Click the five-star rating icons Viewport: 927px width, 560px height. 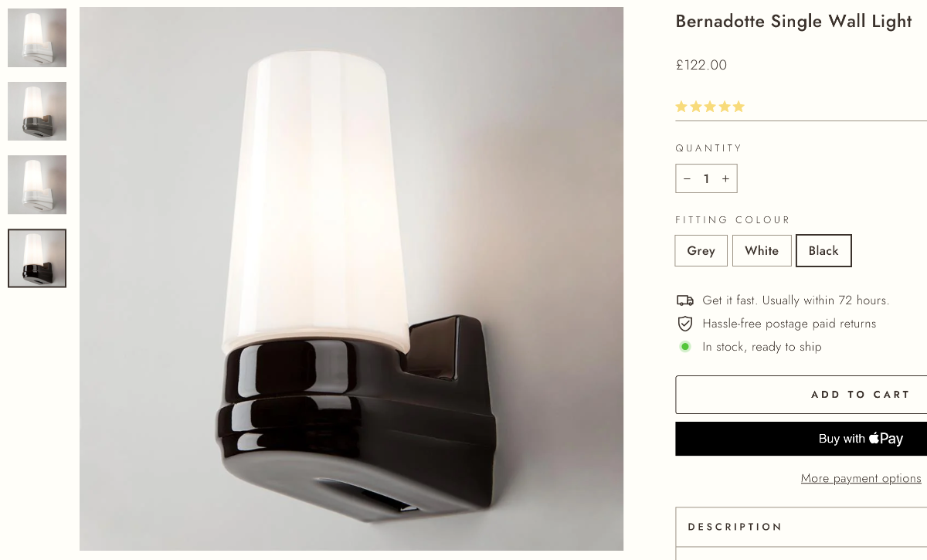point(710,107)
